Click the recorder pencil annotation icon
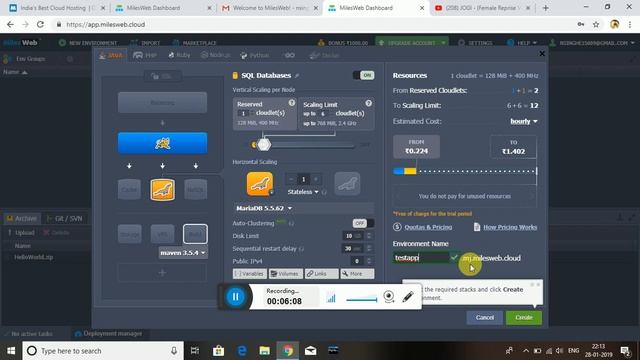The height and width of the screenshot is (360, 640). pos(408,296)
